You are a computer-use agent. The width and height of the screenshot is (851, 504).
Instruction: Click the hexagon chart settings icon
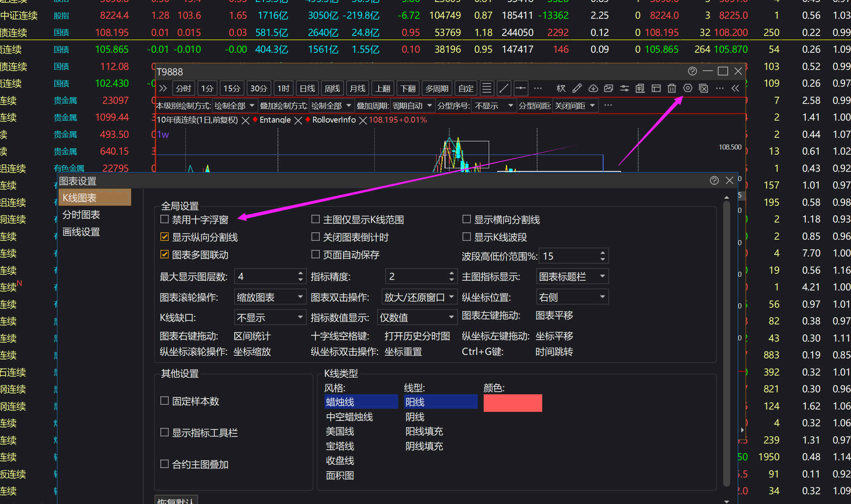(x=687, y=89)
